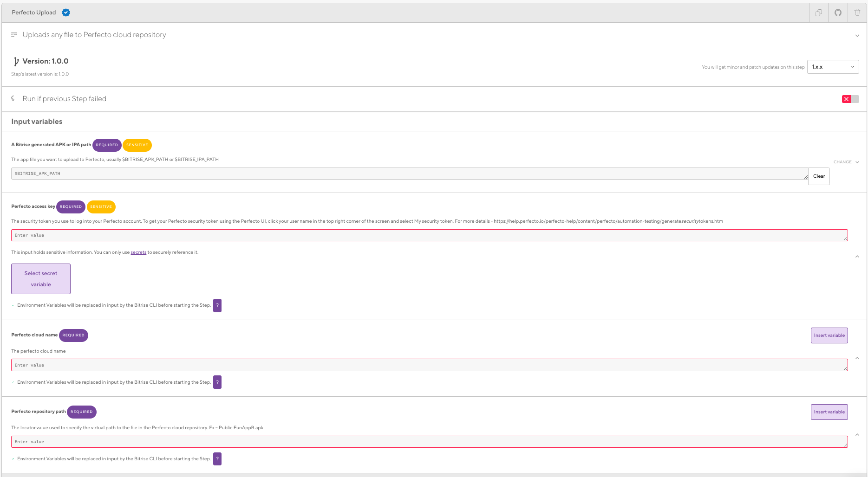Click REQUIRED badge on Perfecto cloud name
The height and width of the screenshot is (477, 868).
point(73,335)
